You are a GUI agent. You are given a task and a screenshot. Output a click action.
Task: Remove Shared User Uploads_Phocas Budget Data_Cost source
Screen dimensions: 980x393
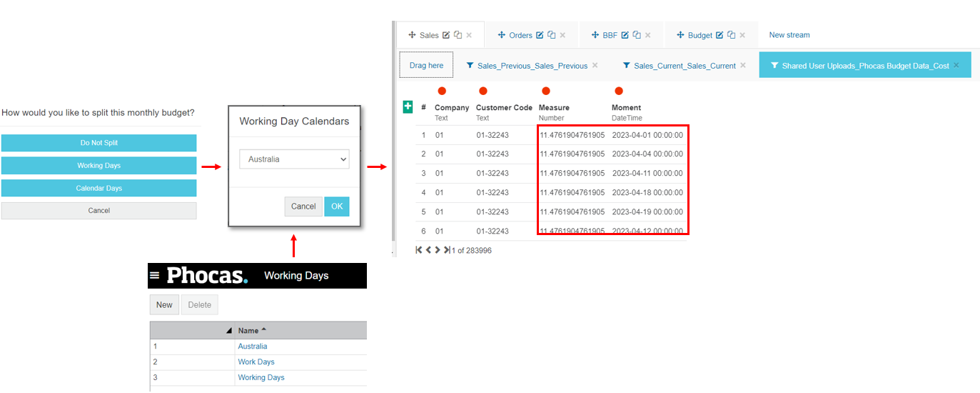956,65
